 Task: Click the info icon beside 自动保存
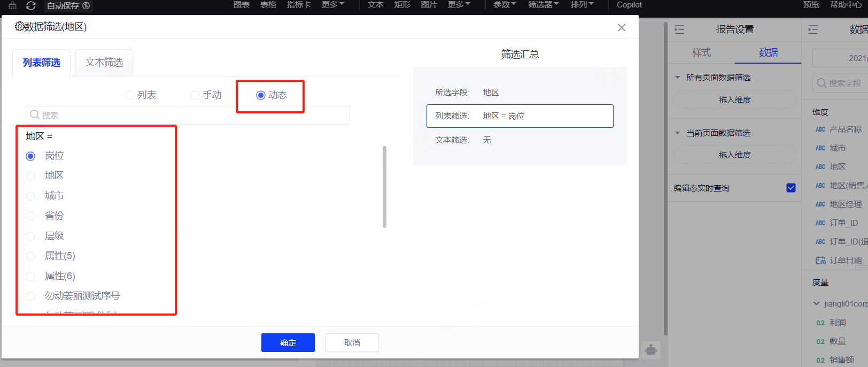tap(86, 5)
